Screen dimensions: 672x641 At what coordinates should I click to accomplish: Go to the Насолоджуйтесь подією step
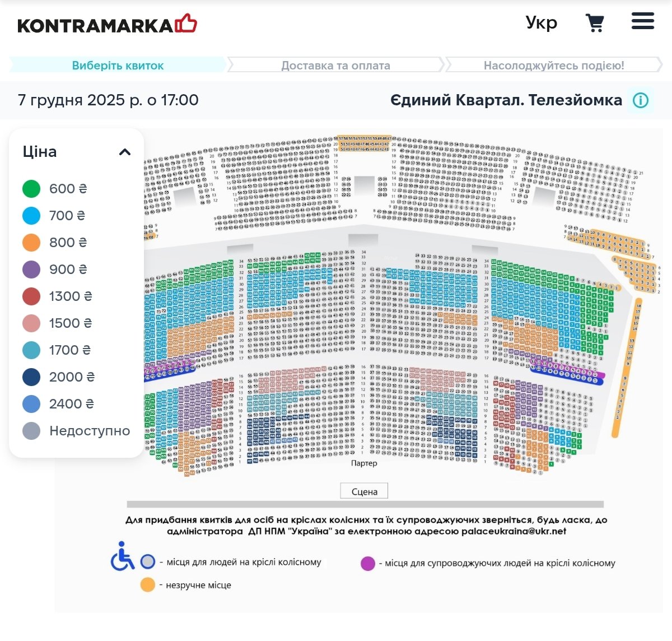point(553,66)
